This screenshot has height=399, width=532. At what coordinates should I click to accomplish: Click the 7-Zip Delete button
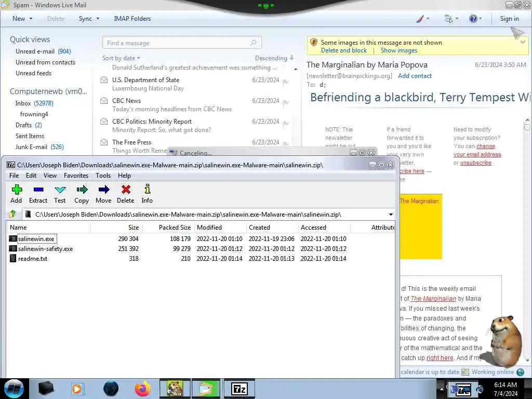[x=126, y=194]
